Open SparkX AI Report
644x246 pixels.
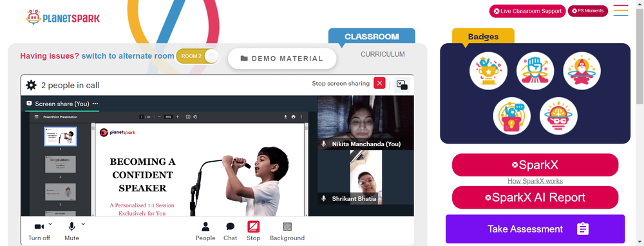pyautogui.click(x=535, y=198)
